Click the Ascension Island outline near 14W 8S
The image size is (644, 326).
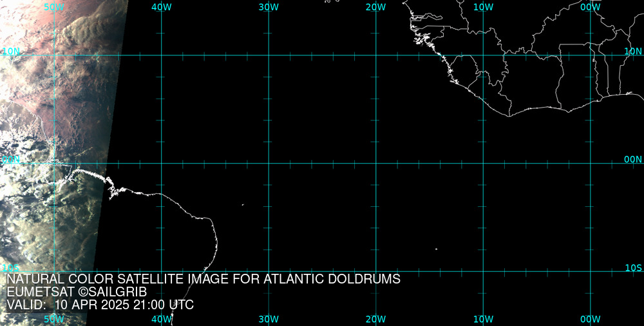click(x=436, y=249)
